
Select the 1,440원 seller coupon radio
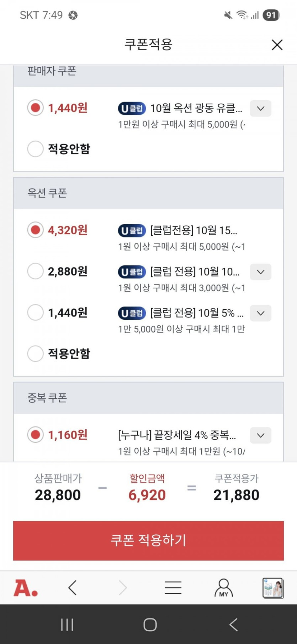click(x=36, y=108)
